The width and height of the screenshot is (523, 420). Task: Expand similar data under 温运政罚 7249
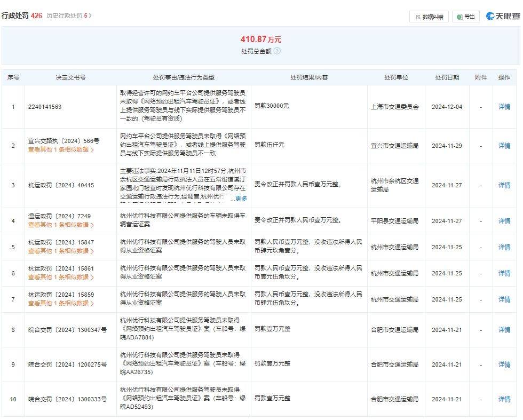[x=61, y=225]
